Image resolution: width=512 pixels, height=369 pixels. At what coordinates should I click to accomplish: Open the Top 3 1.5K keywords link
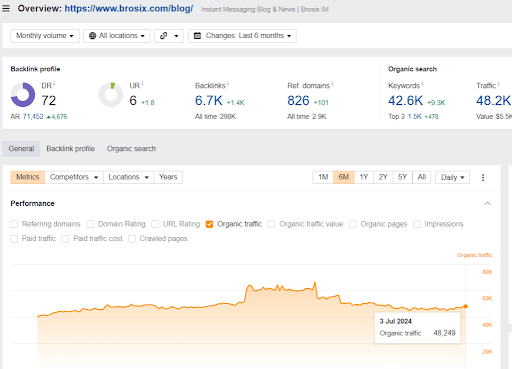pos(415,116)
